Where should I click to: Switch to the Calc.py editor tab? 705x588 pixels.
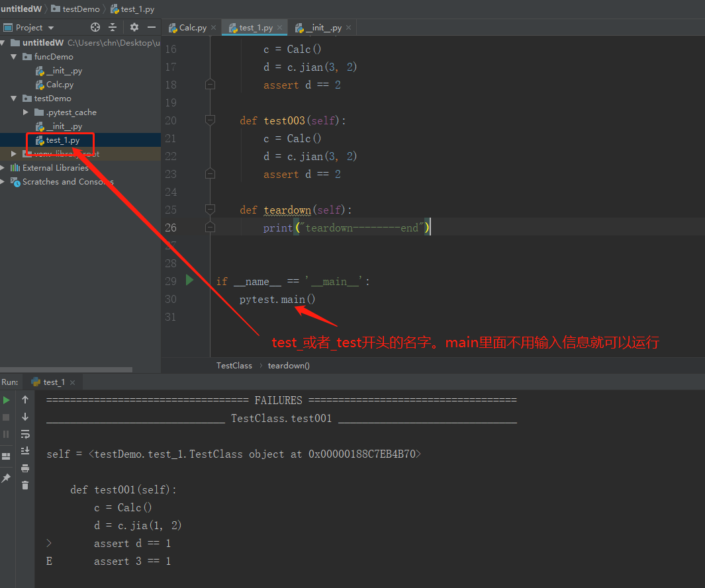pos(190,28)
